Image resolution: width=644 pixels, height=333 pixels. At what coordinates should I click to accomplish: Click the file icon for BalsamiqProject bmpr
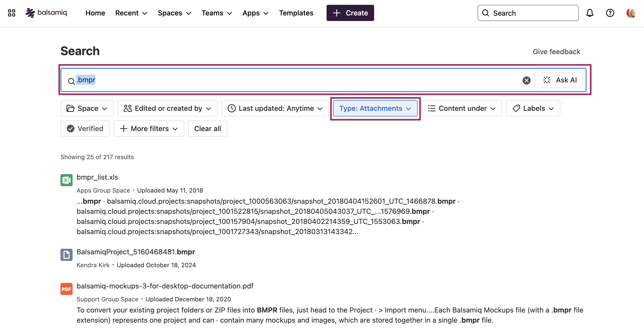pos(66,255)
